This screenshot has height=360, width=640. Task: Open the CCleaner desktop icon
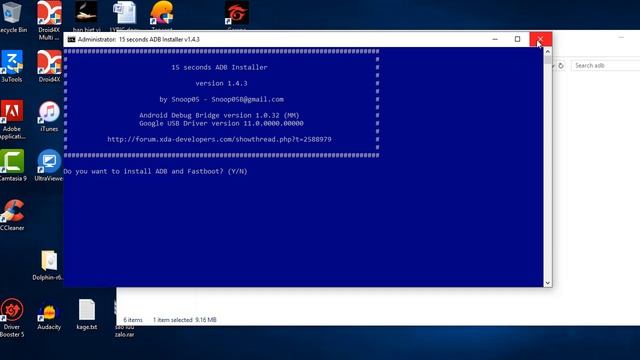[12, 215]
